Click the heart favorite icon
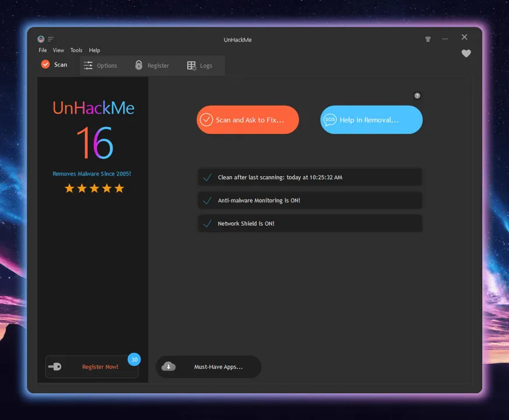This screenshot has height=420, width=509. click(466, 53)
